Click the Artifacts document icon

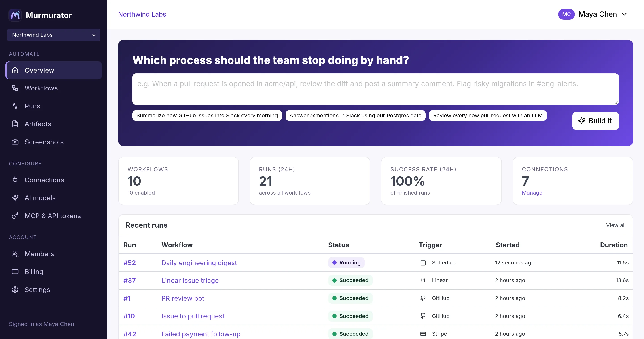coord(15,124)
